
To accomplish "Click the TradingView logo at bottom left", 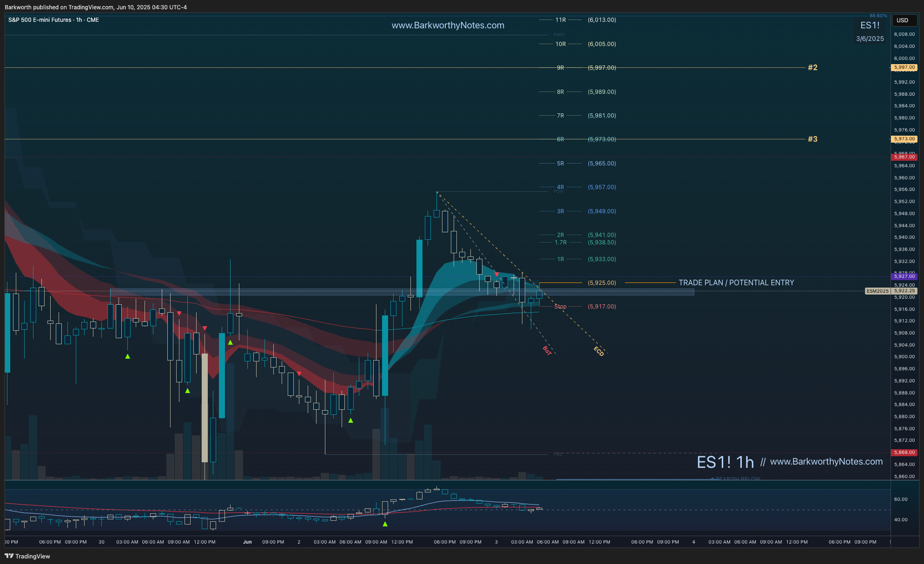I will pyautogui.click(x=27, y=556).
